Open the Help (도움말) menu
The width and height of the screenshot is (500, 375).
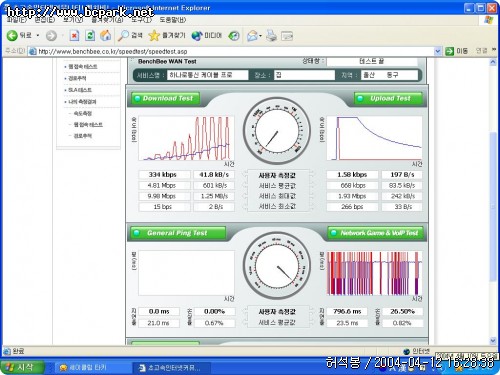172,20
